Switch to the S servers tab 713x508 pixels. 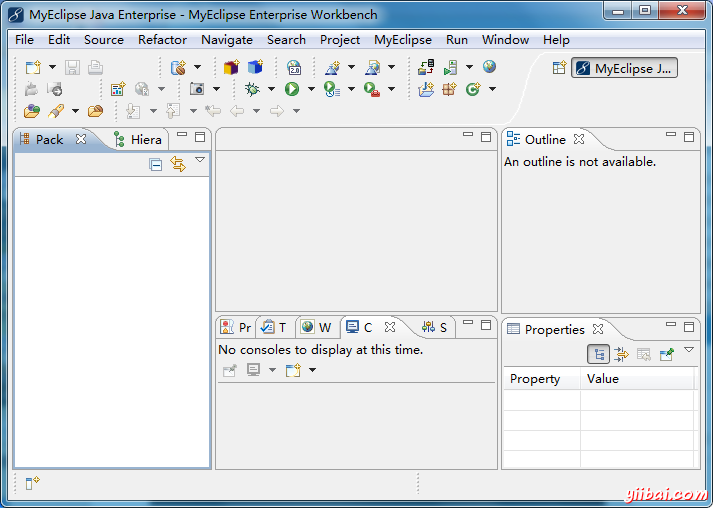(434, 327)
